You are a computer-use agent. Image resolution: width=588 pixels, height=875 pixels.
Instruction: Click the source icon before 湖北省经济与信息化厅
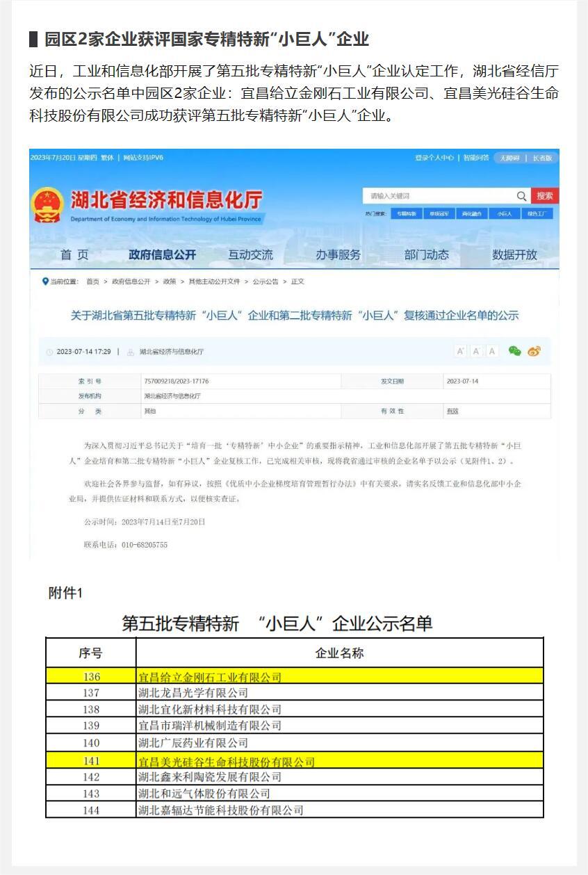(130, 352)
